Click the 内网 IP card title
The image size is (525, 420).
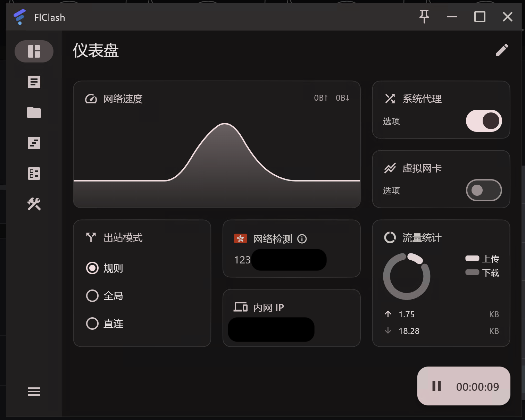point(268,308)
